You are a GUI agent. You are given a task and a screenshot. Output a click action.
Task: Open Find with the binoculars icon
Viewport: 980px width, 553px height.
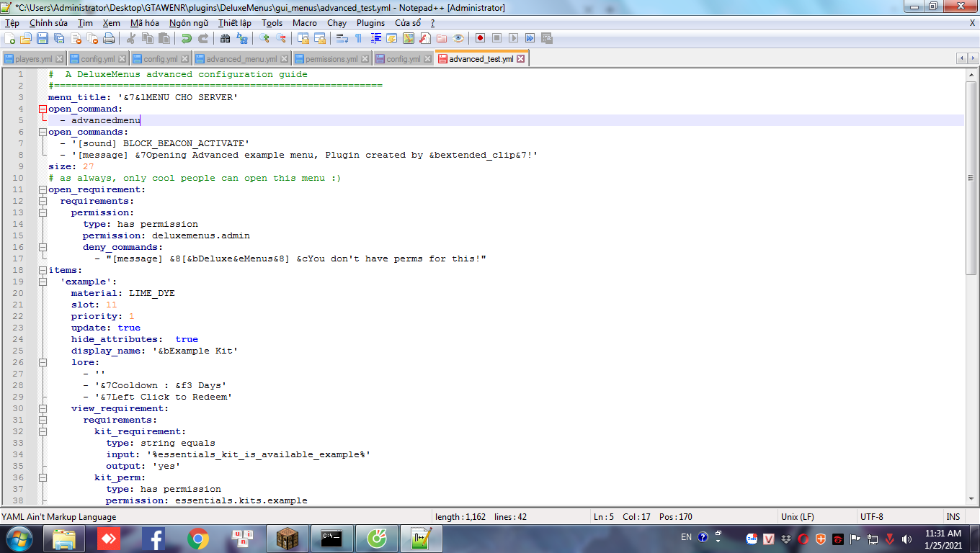point(225,38)
